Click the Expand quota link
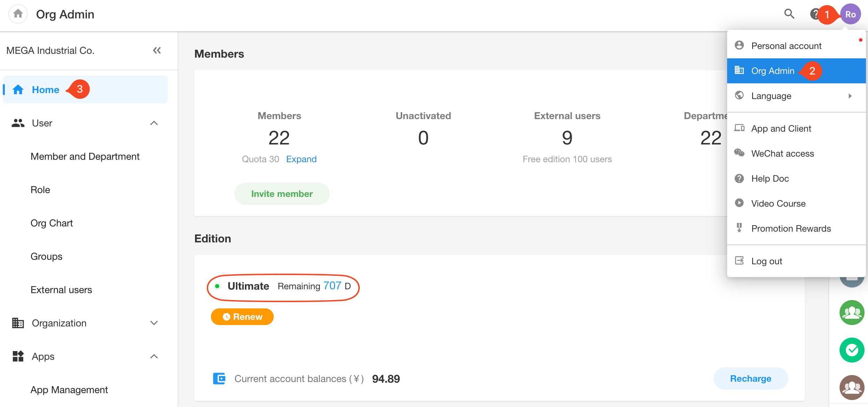 coord(301,159)
